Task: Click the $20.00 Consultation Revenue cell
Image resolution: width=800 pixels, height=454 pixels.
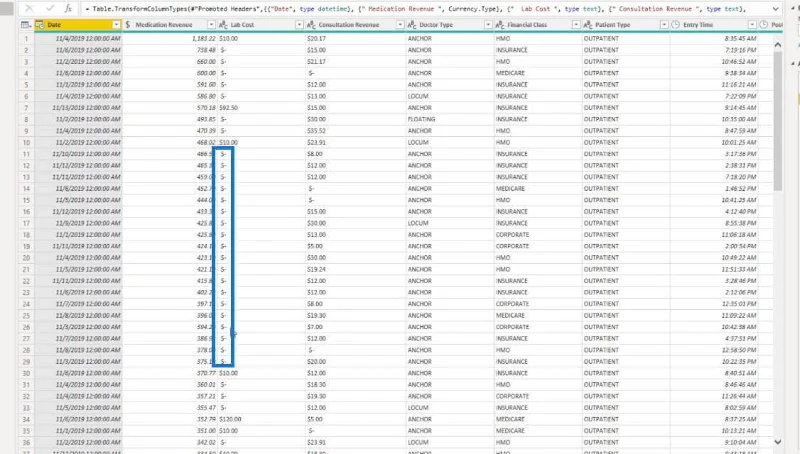Action: [x=356, y=361]
